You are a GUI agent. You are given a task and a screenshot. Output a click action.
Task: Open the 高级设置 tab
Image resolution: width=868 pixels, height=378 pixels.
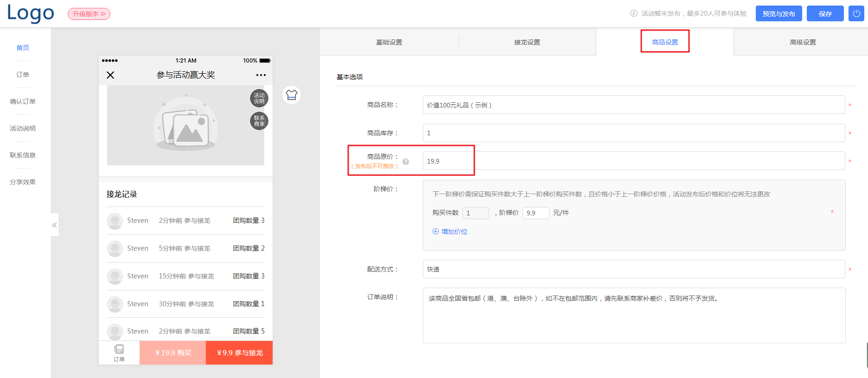pyautogui.click(x=803, y=42)
